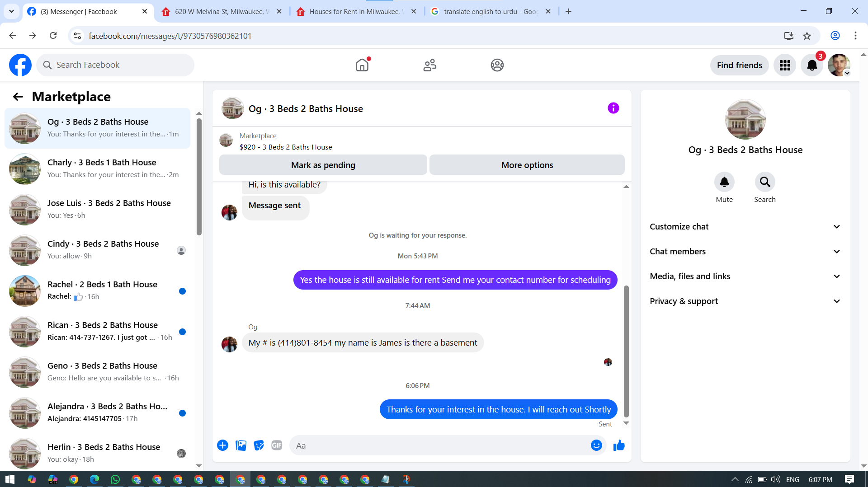Open Rachel 2 Beds 1 Bath House chat
Image resolution: width=868 pixels, height=487 pixels.
[97, 291]
